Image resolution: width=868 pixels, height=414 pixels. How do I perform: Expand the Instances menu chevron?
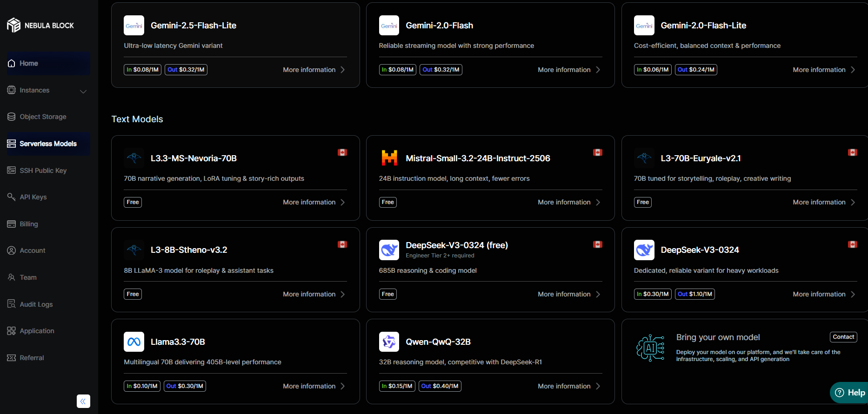click(x=83, y=91)
